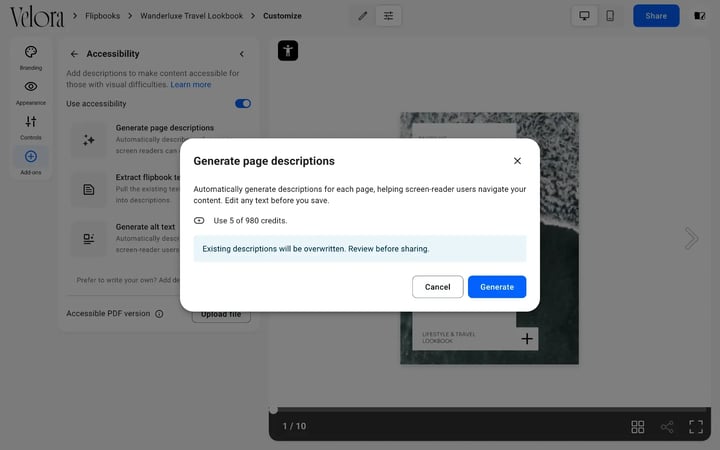This screenshot has height=450, width=720.
Task: Open the Velora home logo
Action: (x=37, y=17)
